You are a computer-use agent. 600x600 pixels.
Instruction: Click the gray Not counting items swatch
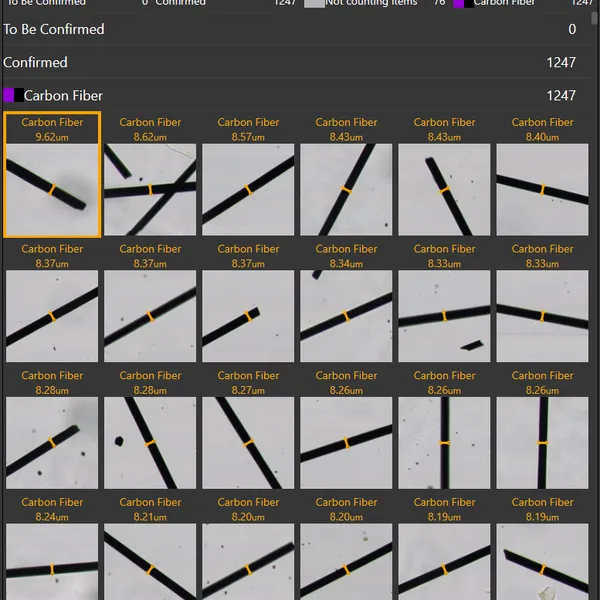pyautogui.click(x=314, y=3)
